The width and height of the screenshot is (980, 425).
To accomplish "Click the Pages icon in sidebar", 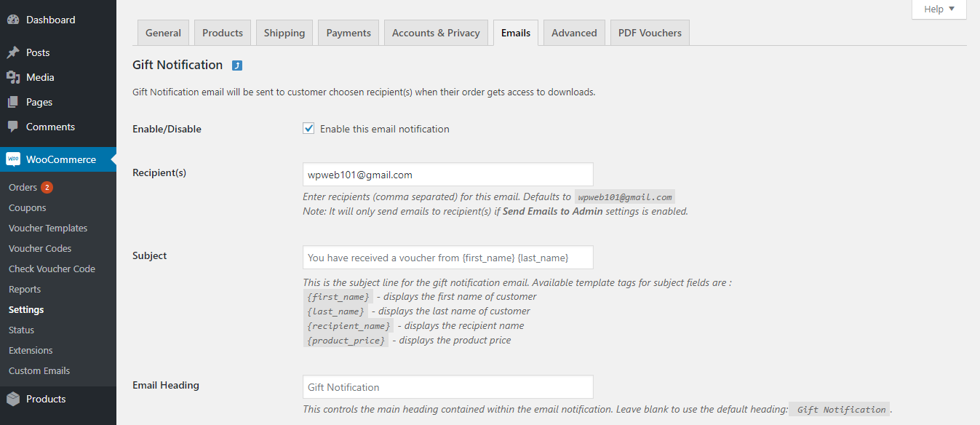I will [x=13, y=102].
